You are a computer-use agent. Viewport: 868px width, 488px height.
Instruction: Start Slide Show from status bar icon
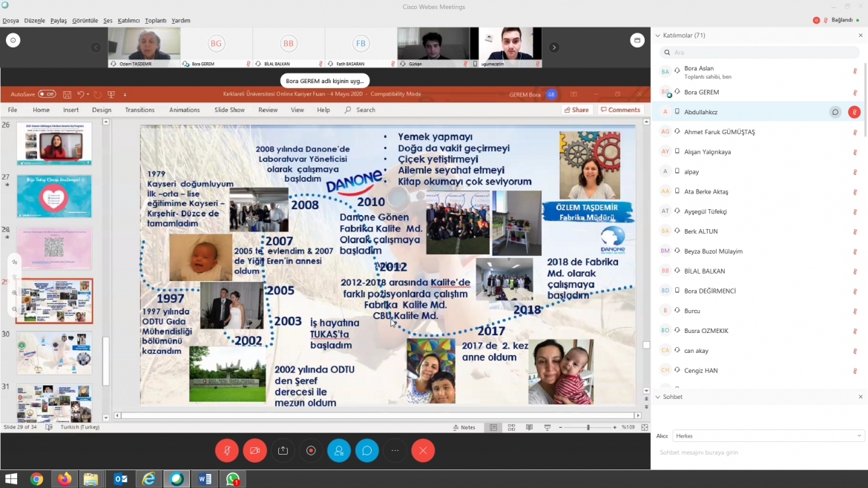548,427
